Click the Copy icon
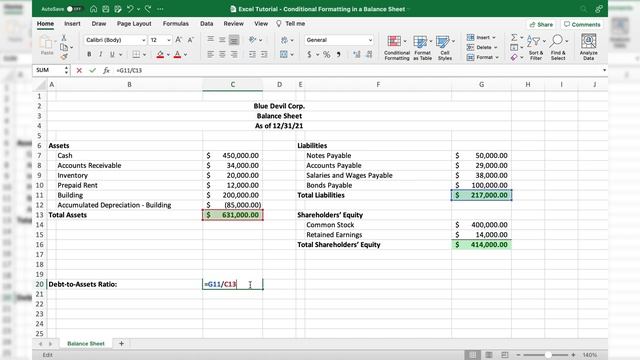 (64, 47)
